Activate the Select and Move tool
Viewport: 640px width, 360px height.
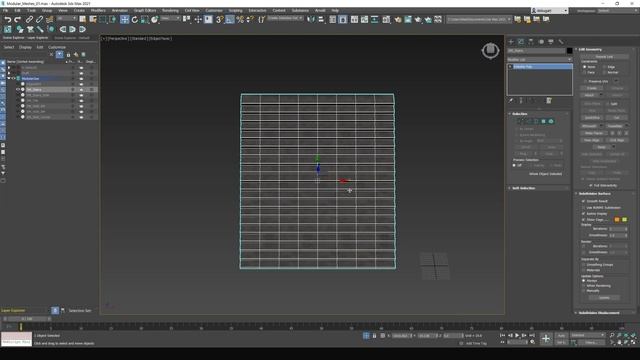pos(124,19)
